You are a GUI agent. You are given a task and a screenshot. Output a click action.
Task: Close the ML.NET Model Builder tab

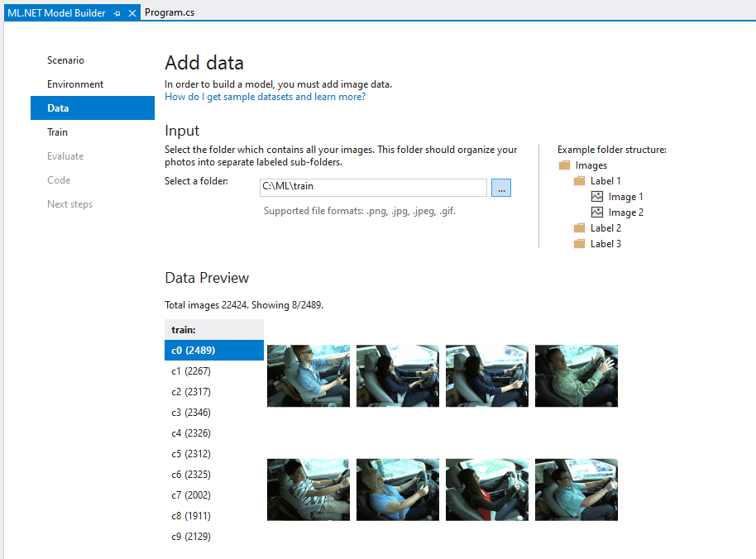click(x=132, y=13)
